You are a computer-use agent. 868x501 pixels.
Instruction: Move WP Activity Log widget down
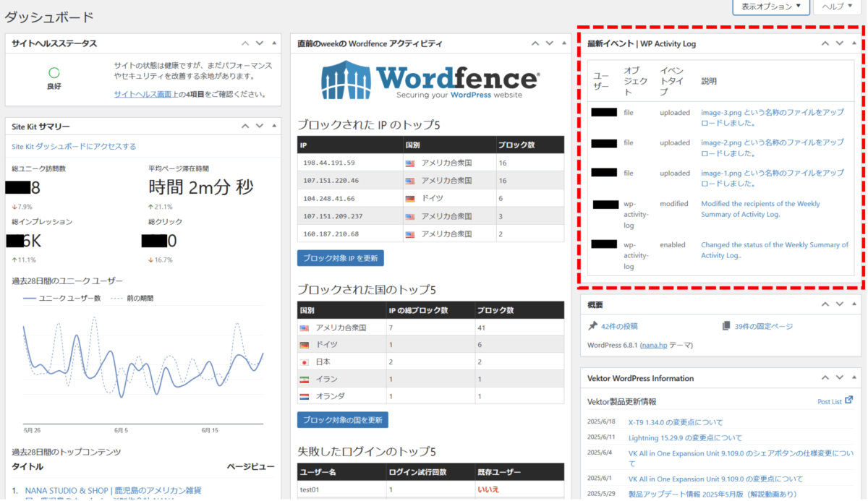[840, 43]
